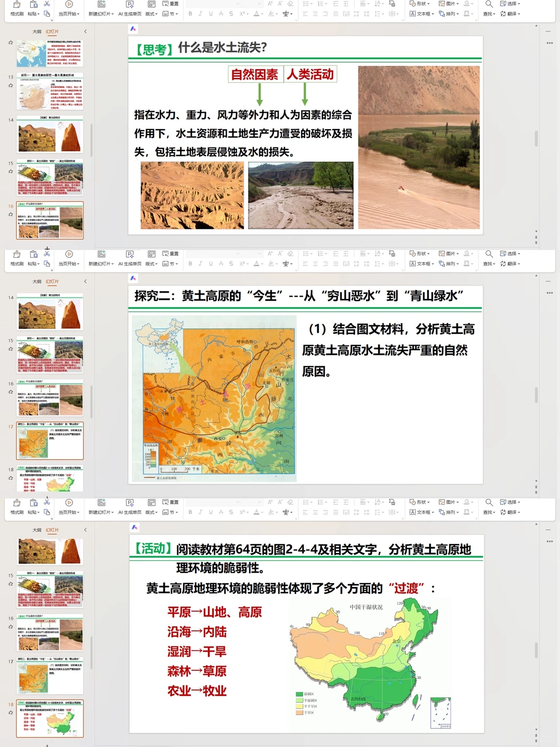Click the 重置 reset slide icon
The image size is (560, 747).
(x=171, y=4)
